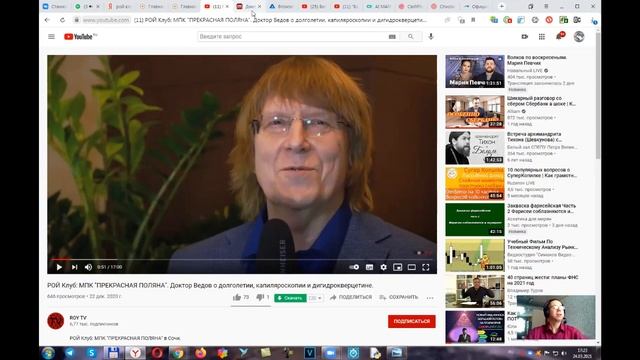
Task: Open the Windows Start button
Action: [x=49, y=353]
